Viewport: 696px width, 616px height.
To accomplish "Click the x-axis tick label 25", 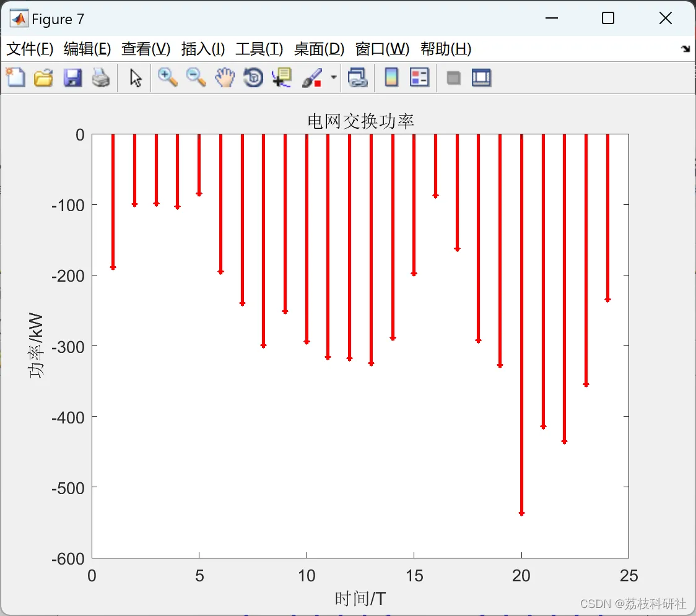I will pos(629,576).
